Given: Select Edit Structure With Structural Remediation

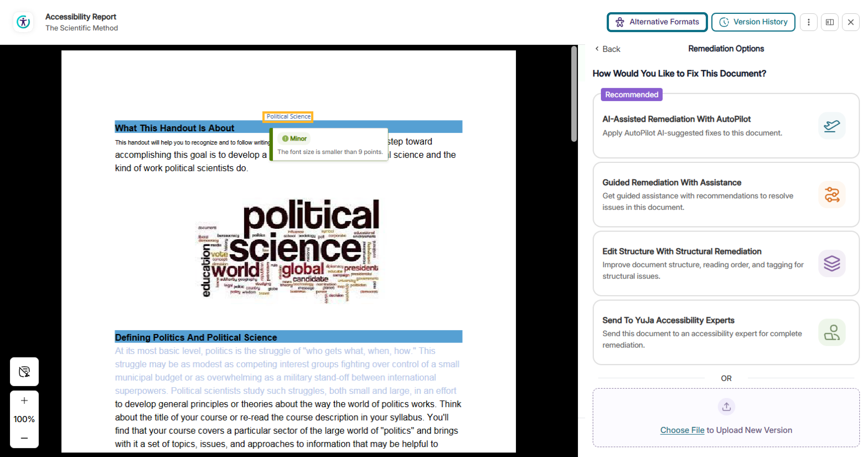Looking at the screenshot, I should pyautogui.click(x=726, y=263).
